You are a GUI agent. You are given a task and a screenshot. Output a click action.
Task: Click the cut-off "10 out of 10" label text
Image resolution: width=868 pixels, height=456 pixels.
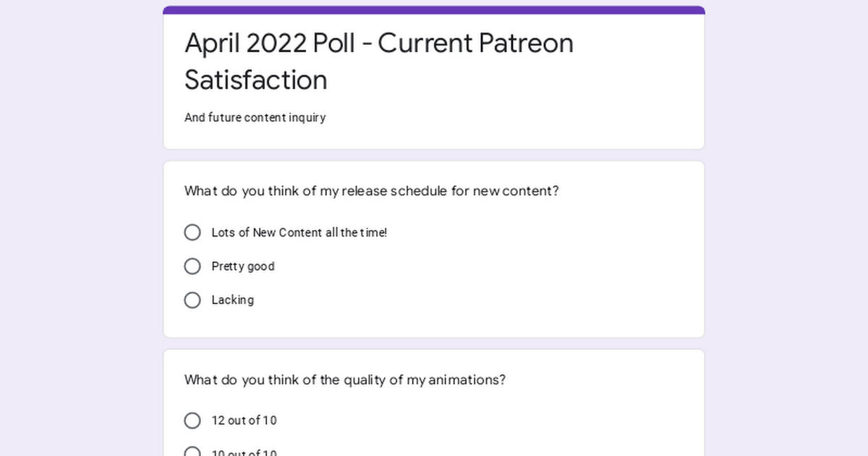[244, 452]
